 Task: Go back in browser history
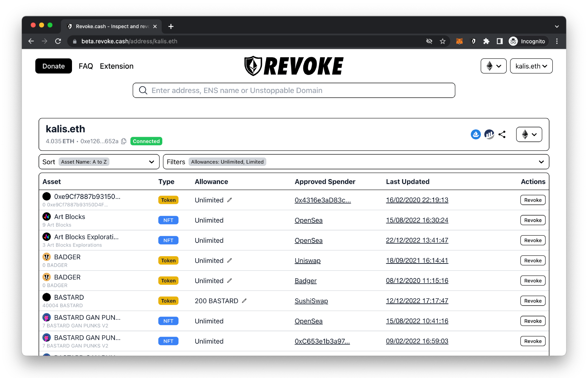click(31, 41)
